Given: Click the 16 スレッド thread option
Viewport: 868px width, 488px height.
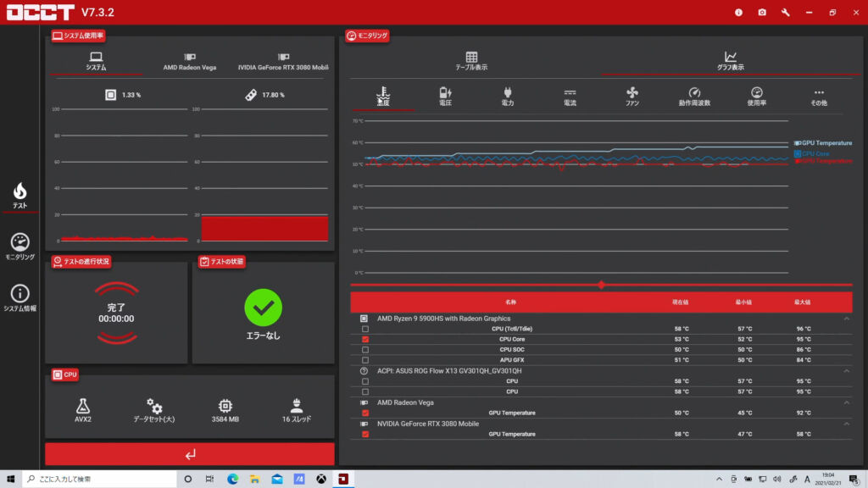Looking at the screenshot, I should [297, 410].
